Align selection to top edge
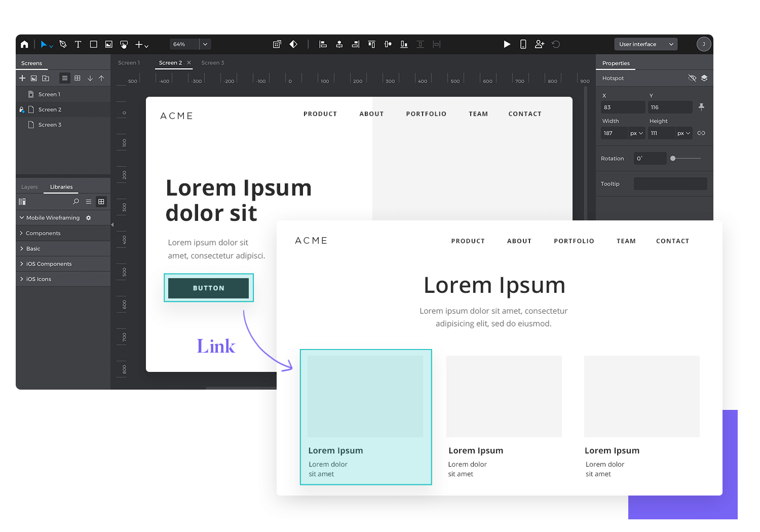 pos(372,45)
